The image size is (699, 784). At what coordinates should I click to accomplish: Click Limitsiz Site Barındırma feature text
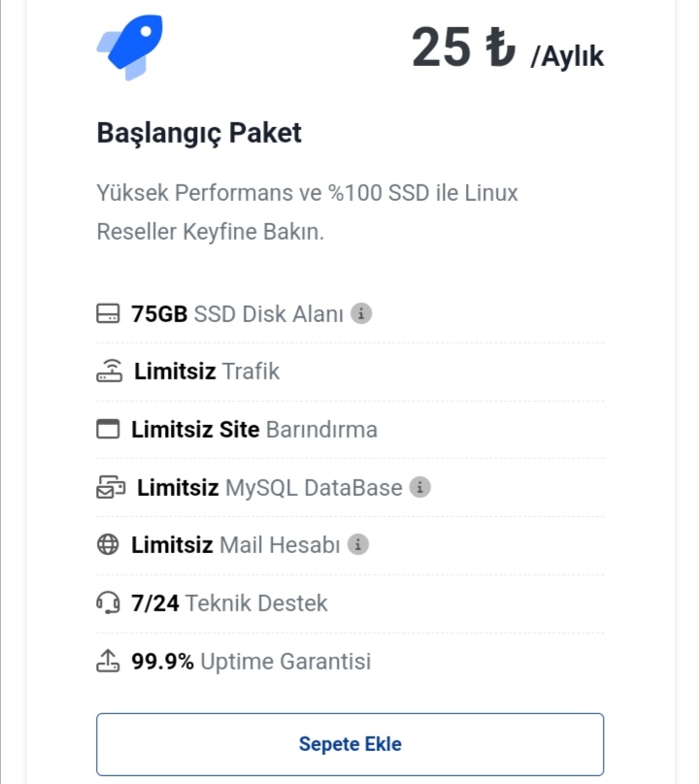tap(254, 430)
